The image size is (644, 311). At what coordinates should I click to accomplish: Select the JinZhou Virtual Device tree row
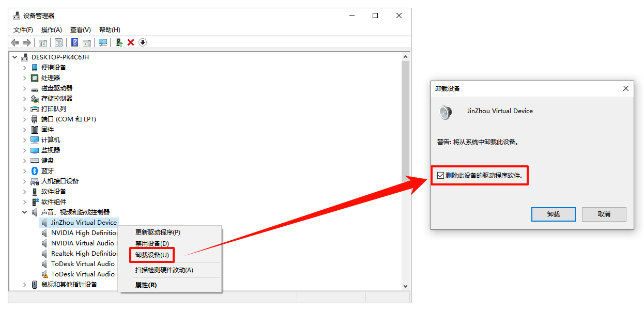(84, 223)
